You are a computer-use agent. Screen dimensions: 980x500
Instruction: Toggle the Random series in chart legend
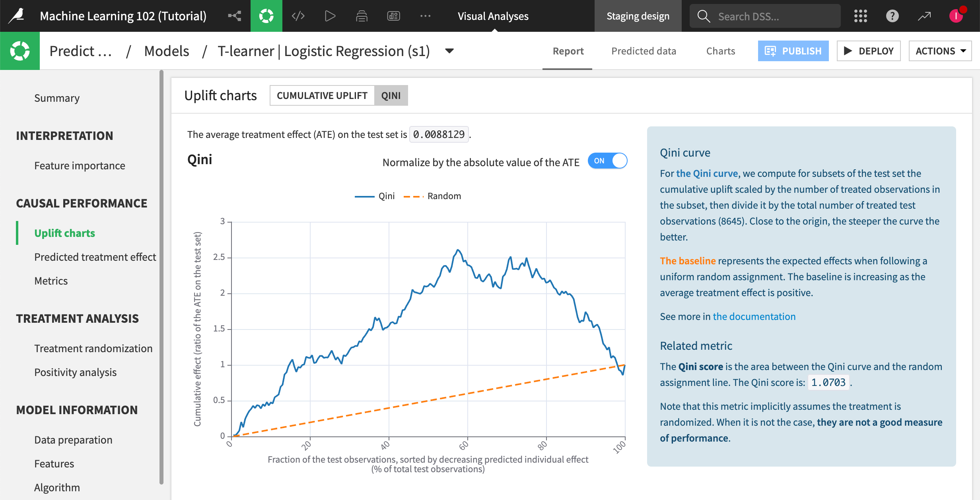click(x=432, y=196)
